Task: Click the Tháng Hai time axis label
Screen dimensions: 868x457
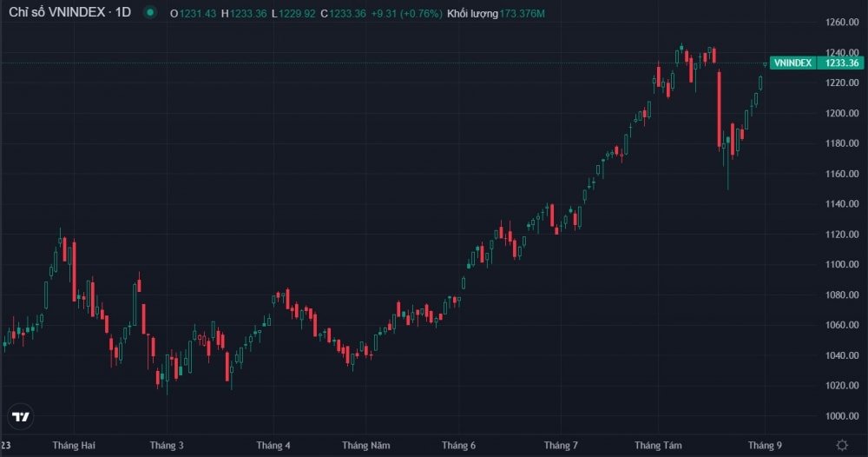Action: click(x=74, y=446)
